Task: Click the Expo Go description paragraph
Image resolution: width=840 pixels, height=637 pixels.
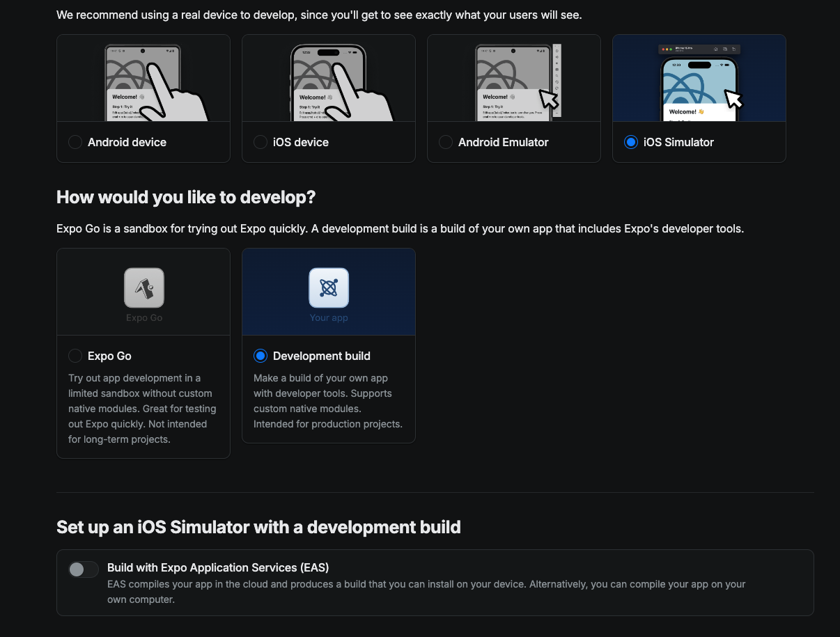Action: click(x=143, y=409)
